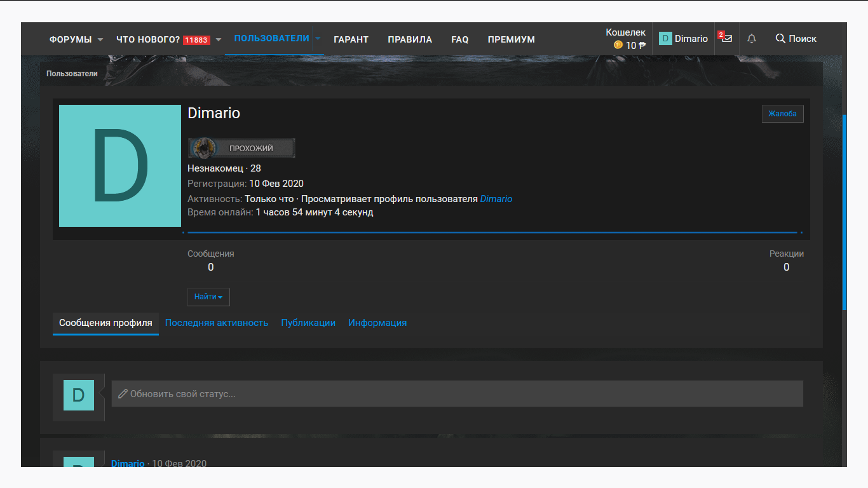The height and width of the screenshot is (488, 868).
Task: Open the Найти dropdown button
Action: tap(208, 297)
